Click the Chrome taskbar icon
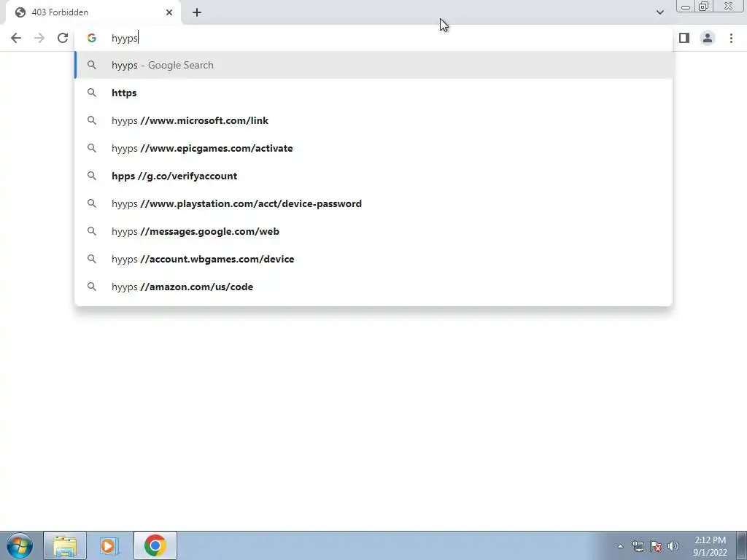 click(x=155, y=545)
